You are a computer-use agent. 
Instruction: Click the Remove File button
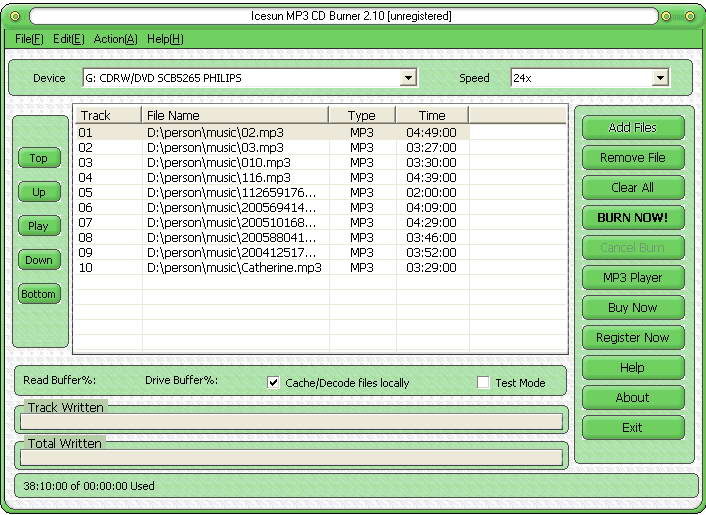click(633, 158)
